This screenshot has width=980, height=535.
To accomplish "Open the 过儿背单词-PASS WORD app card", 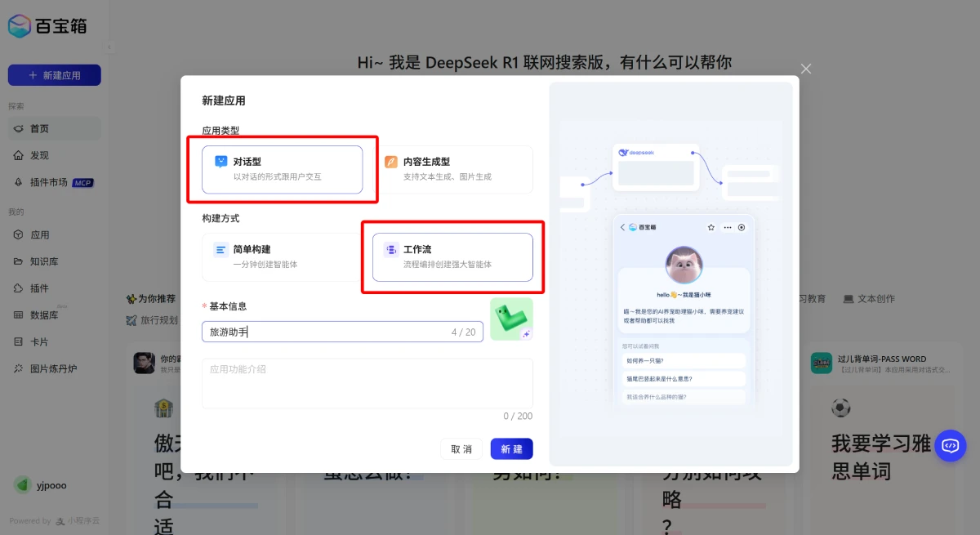I will (884, 363).
